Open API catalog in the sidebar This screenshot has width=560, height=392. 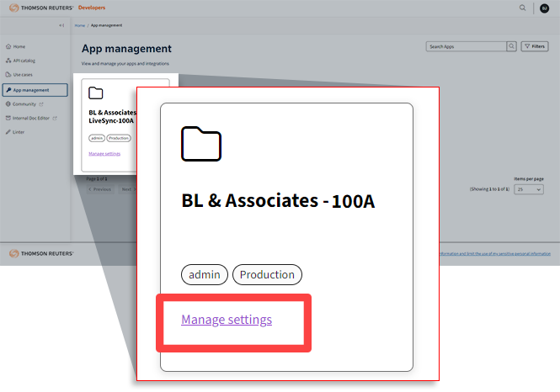pos(21,61)
